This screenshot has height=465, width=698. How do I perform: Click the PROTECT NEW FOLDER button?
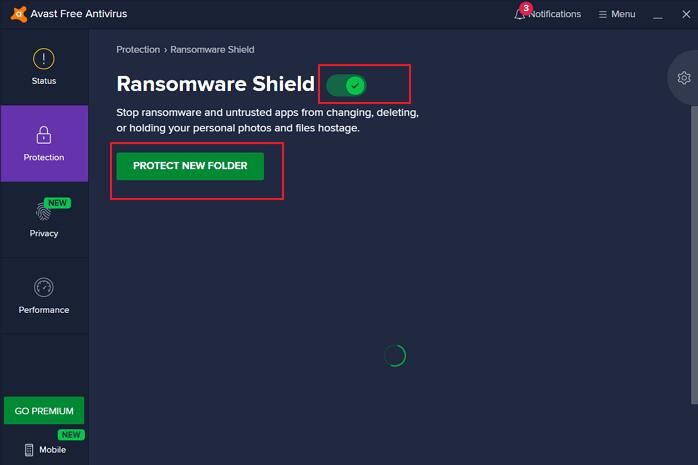pos(190,166)
